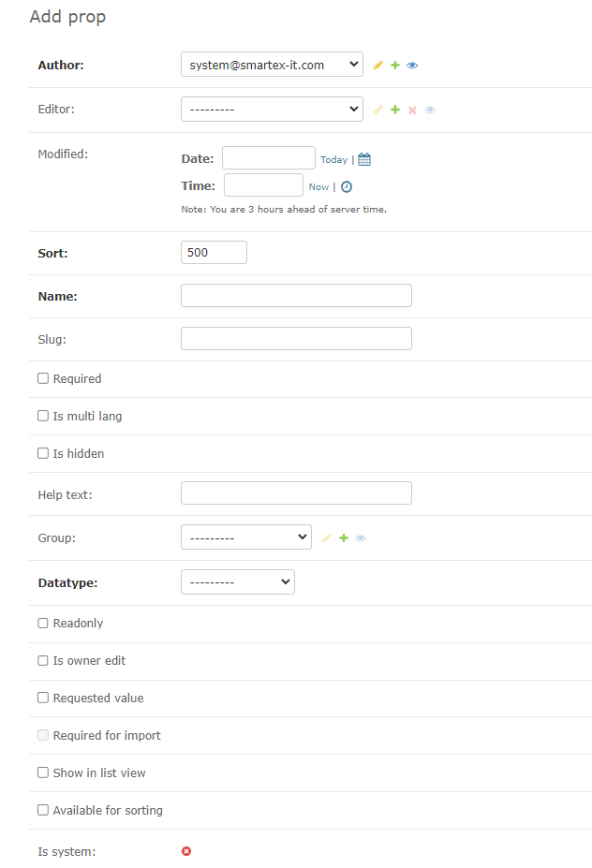Focus the Name text field

pyautogui.click(x=296, y=296)
